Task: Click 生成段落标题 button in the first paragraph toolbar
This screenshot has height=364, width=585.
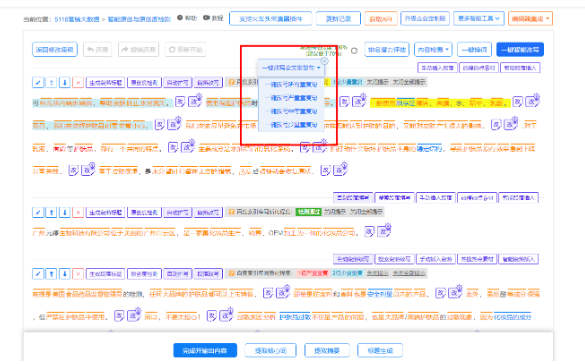Action: click(x=106, y=82)
